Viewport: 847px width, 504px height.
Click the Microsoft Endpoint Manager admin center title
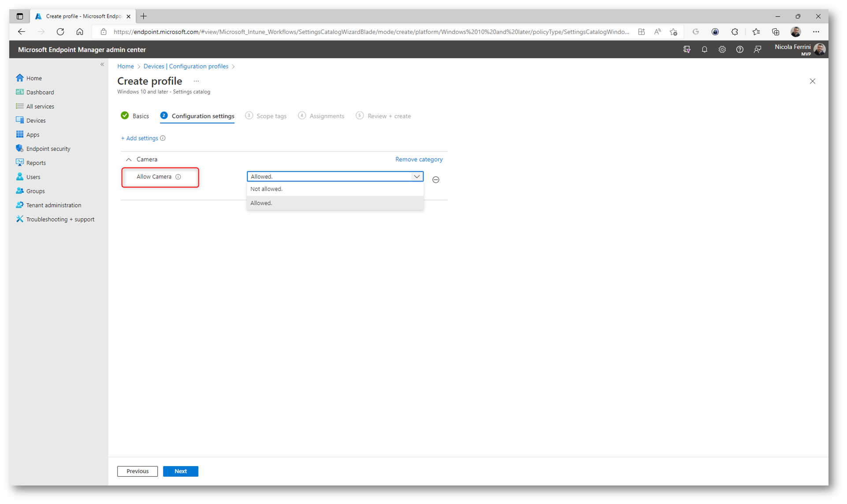(82, 50)
